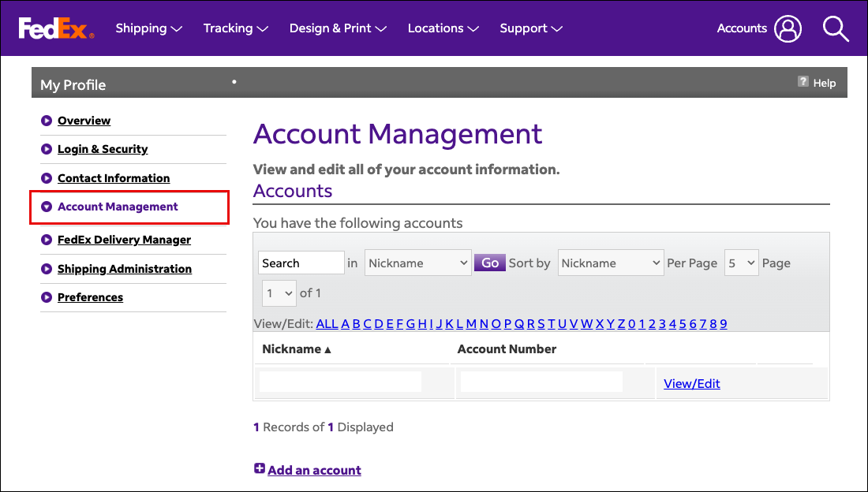Open the search-in Nickname dropdown
The width and height of the screenshot is (868, 492).
coord(417,263)
